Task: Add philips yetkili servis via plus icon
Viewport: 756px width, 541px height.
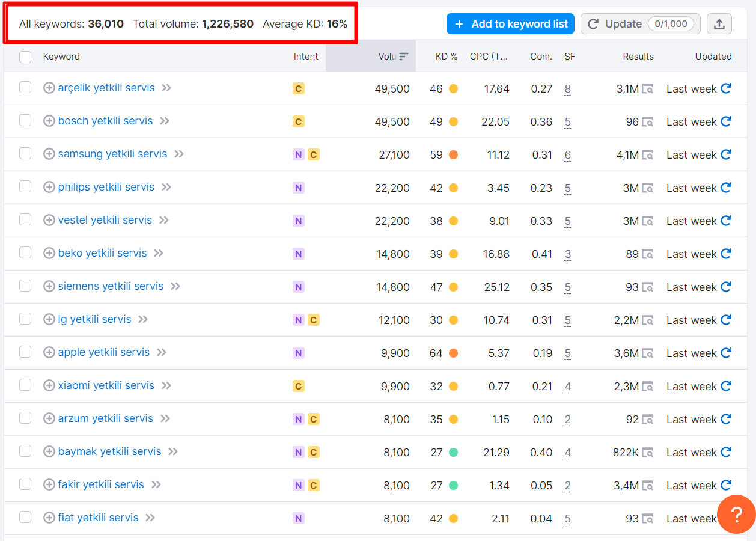Action: (49, 187)
